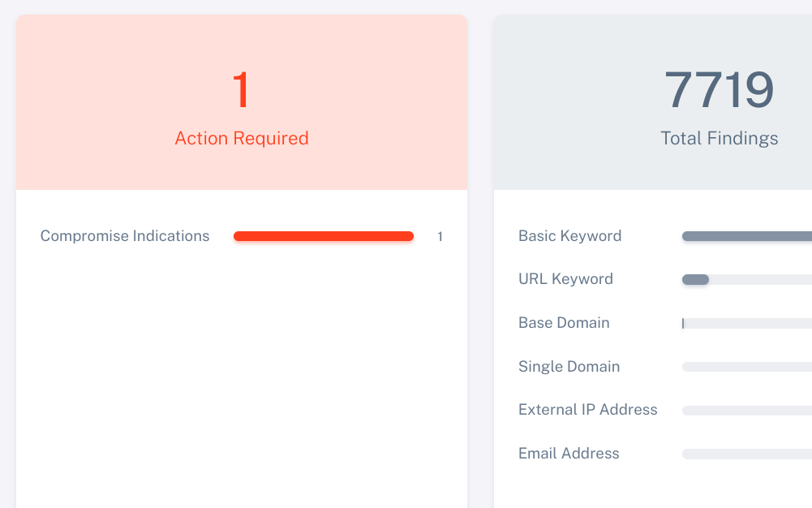Select the URL Keyword row label
Screen dimensions: 812x508
[565, 279]
